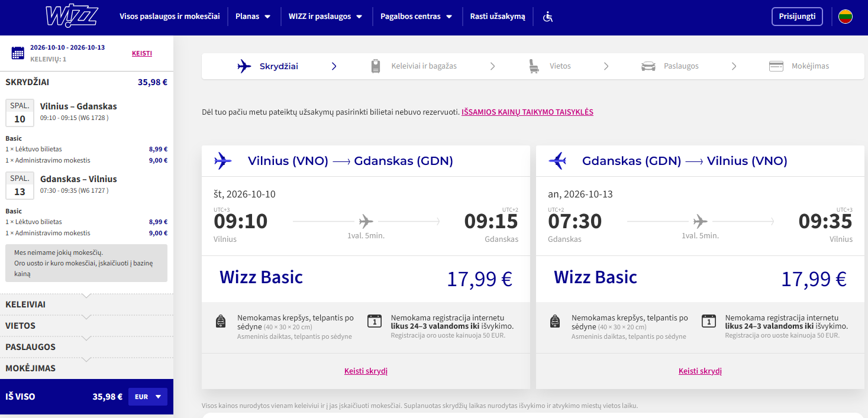Click the date text št, 2026-10-10
Viewport: 868px width, 418px height.
click(x=244, y=194)
